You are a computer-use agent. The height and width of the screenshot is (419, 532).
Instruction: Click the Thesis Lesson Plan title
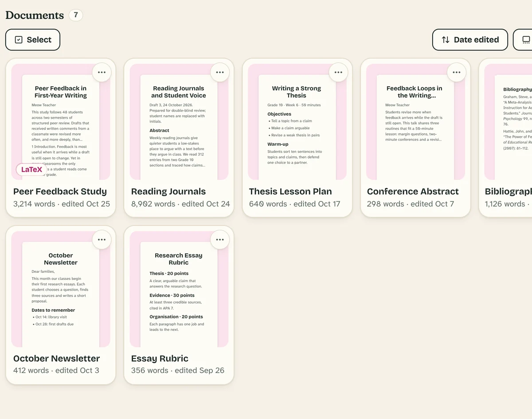click(x=290, y=191)
